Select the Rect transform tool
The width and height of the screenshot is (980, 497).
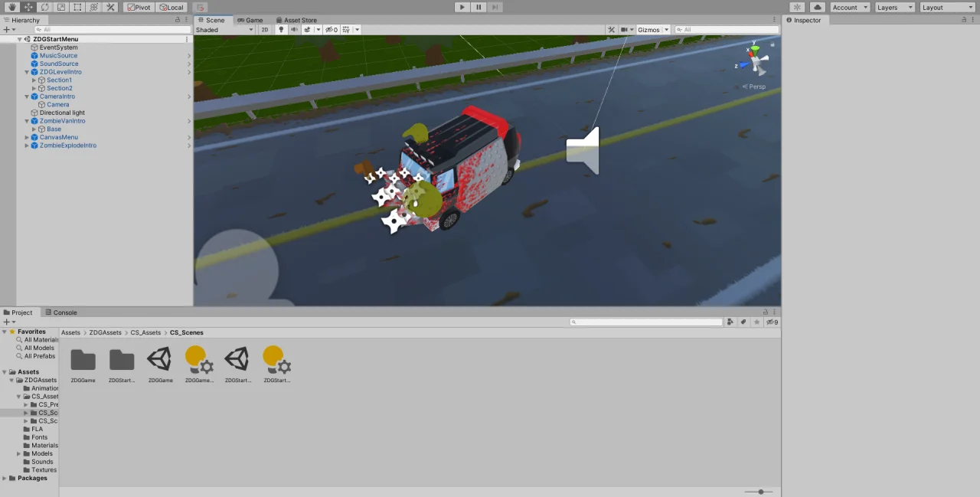coord(77,7)
